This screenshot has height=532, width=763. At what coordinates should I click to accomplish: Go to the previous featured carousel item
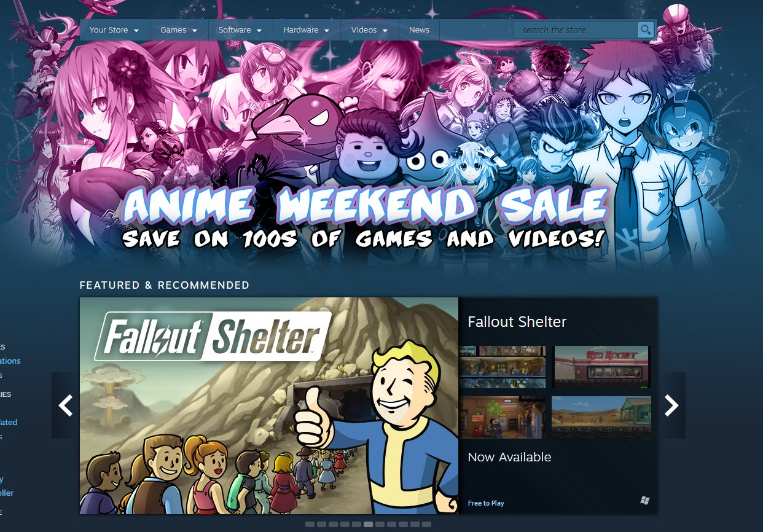pos(66,405)
